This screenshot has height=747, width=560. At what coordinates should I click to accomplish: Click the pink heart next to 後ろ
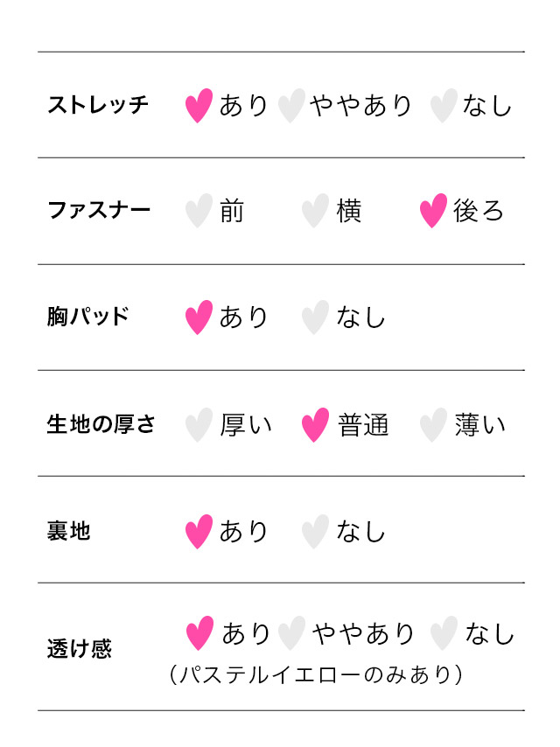pyautogui.click(x=433, y=211)
